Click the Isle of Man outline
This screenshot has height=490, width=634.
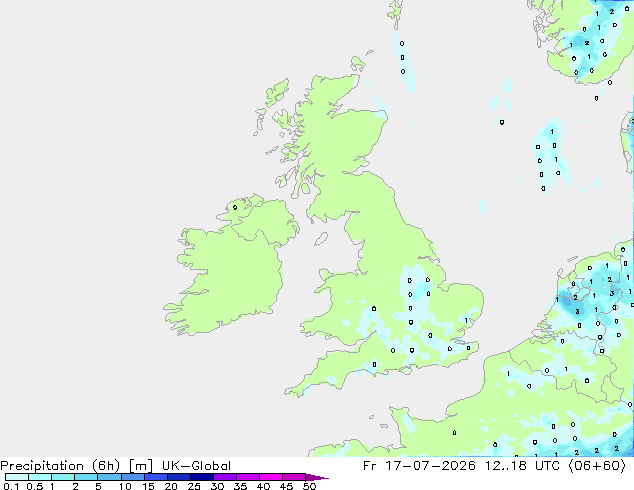tap(321, 239)
